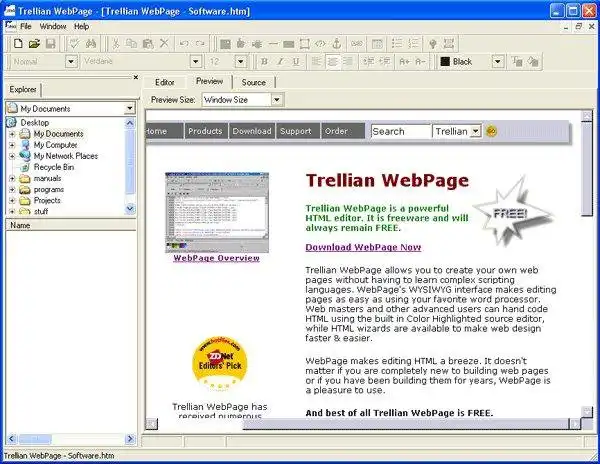
Task: Open the font size 12 dropdown
Action: point(241,61)
